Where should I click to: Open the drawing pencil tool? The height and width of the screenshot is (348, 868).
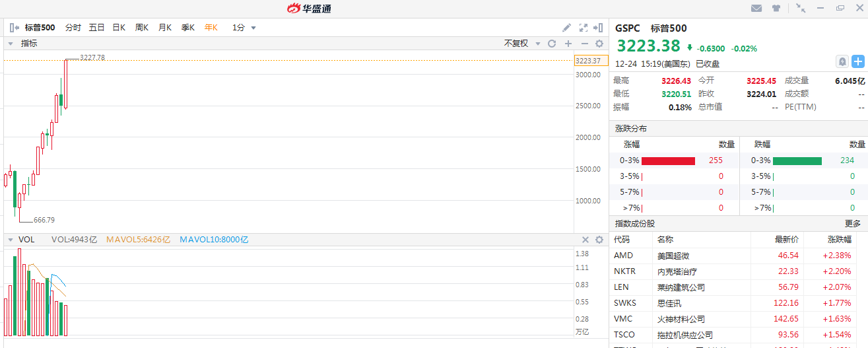(566, 28)
